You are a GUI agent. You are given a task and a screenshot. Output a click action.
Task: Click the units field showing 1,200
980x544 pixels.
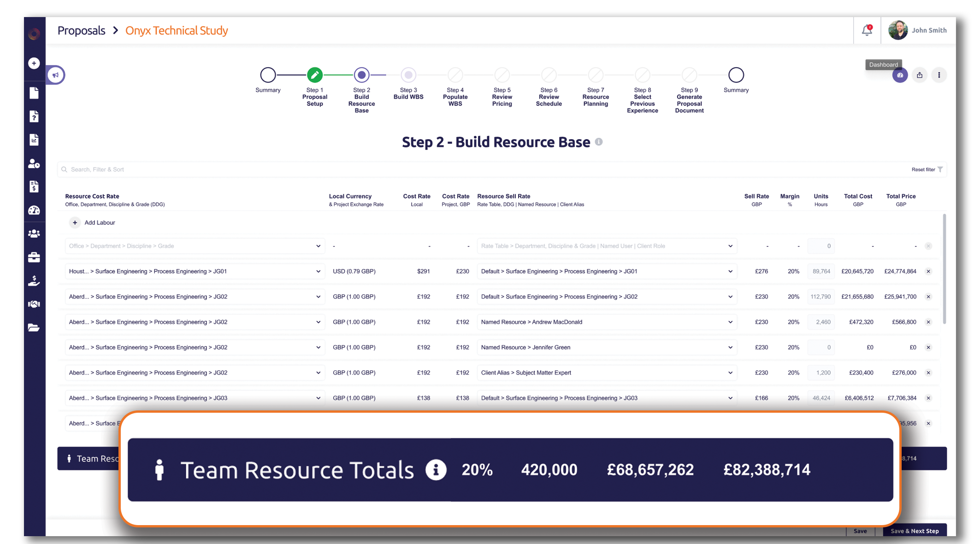821,373
